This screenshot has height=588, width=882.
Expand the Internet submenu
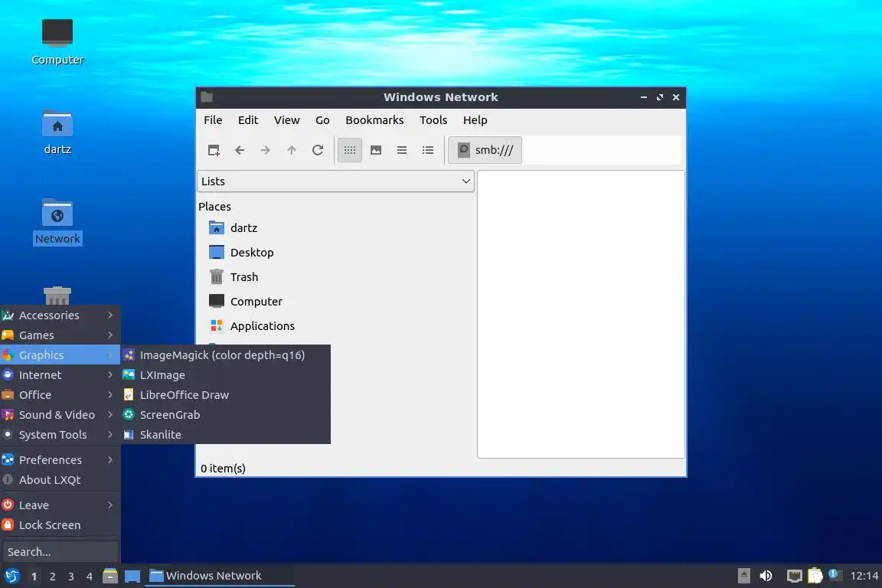60,374
